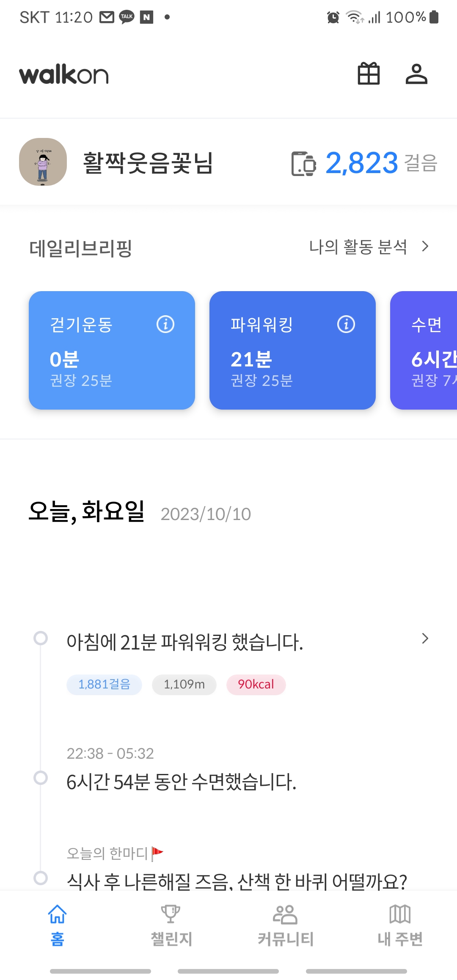Open the user profile icon

coord(416,74)
